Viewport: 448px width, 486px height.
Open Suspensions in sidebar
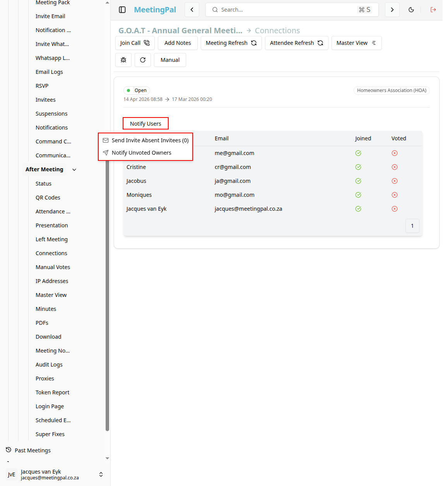pyautogui.click(x=51, y=114)
